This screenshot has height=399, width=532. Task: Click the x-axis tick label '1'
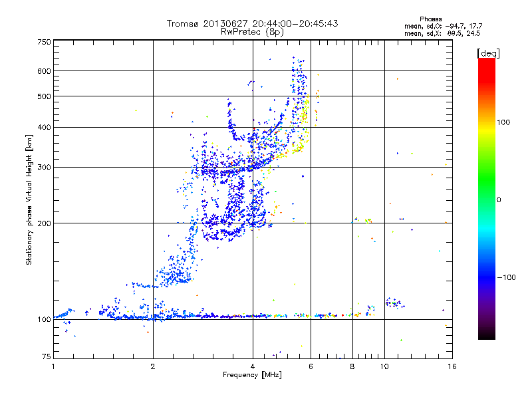click(53, 366)
